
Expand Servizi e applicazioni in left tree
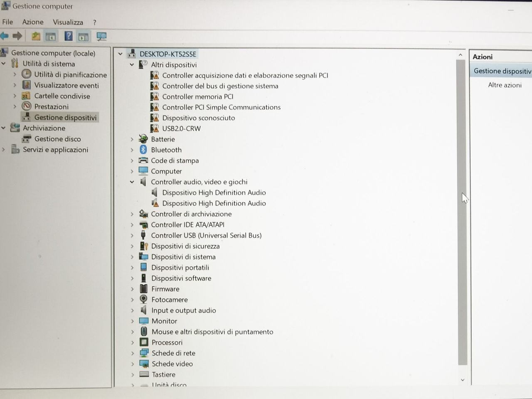click(3, 150)
